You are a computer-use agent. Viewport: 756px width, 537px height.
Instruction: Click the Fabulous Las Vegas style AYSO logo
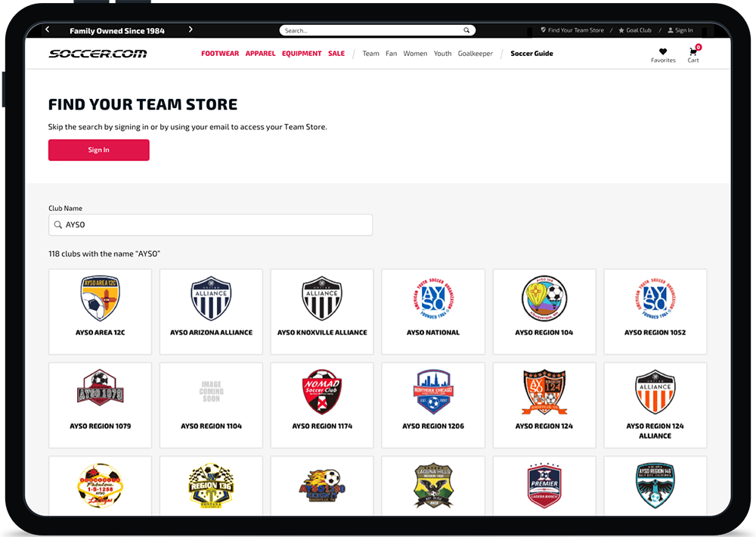[x=101, y=486]
